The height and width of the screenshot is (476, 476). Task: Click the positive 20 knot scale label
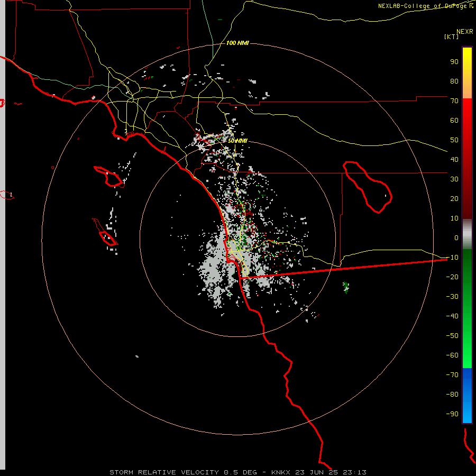tap(454, 198)
